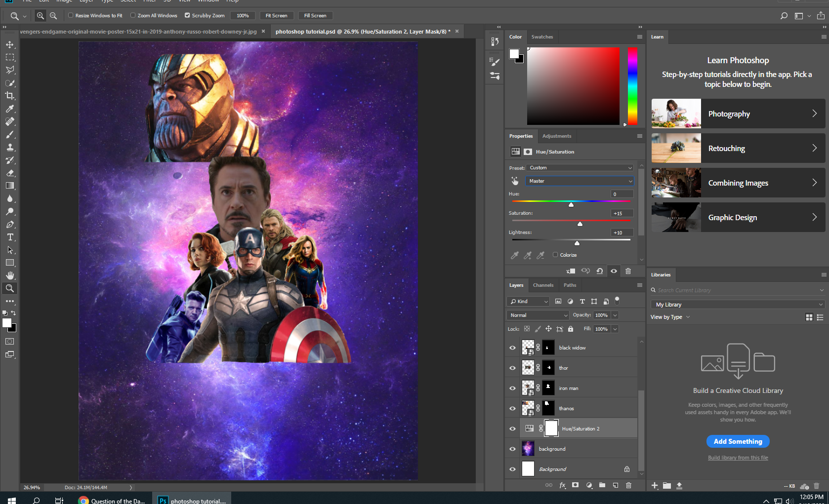
Task: Switch to the Channels tab
Action: click(x=543, y=285)
